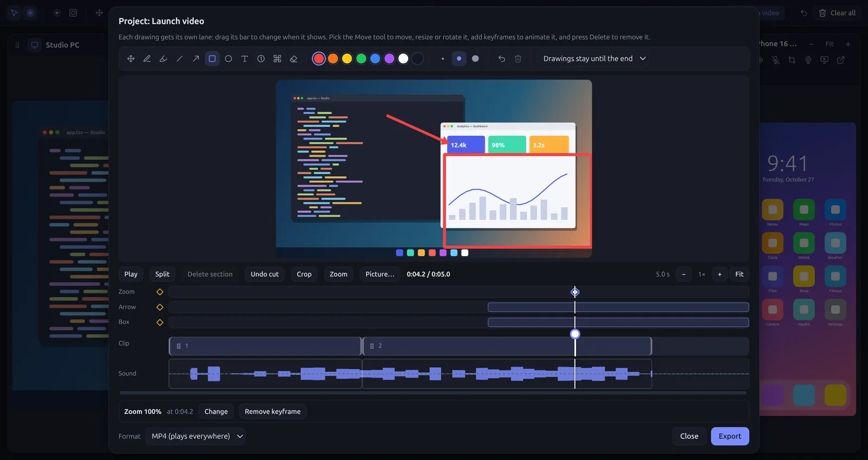Pick the yellow color swatch
Screen dimensions: 868x460
(x=347, y=59)
